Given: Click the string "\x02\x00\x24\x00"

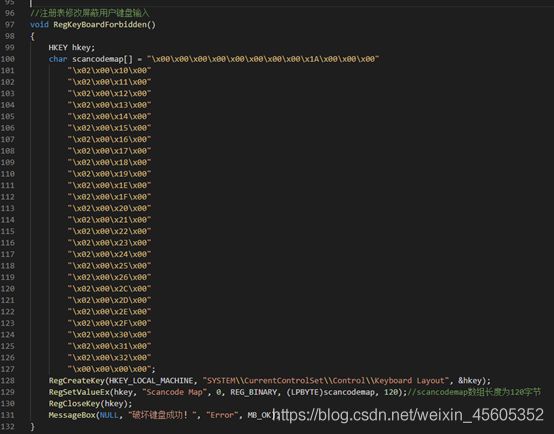Looking at the screenshot, I should tap(110, 254).
